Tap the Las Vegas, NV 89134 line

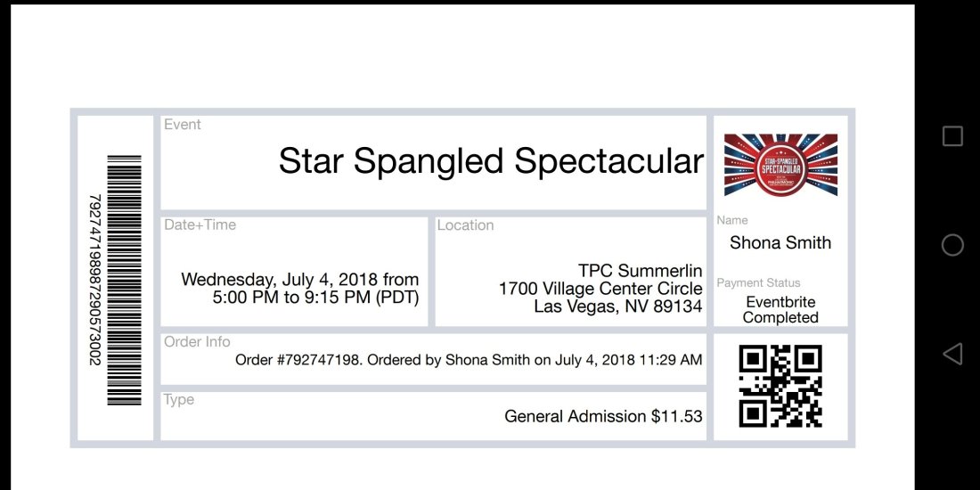tap(617, 306)
